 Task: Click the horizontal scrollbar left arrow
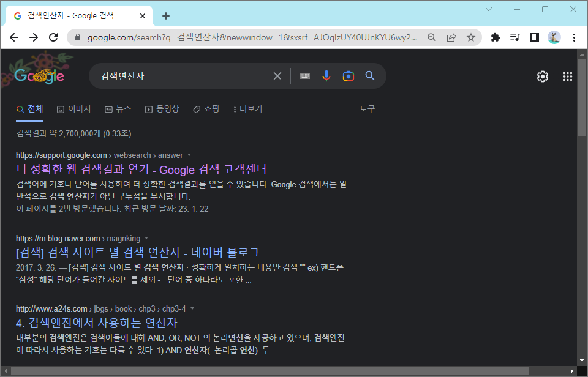coord(6,371)
